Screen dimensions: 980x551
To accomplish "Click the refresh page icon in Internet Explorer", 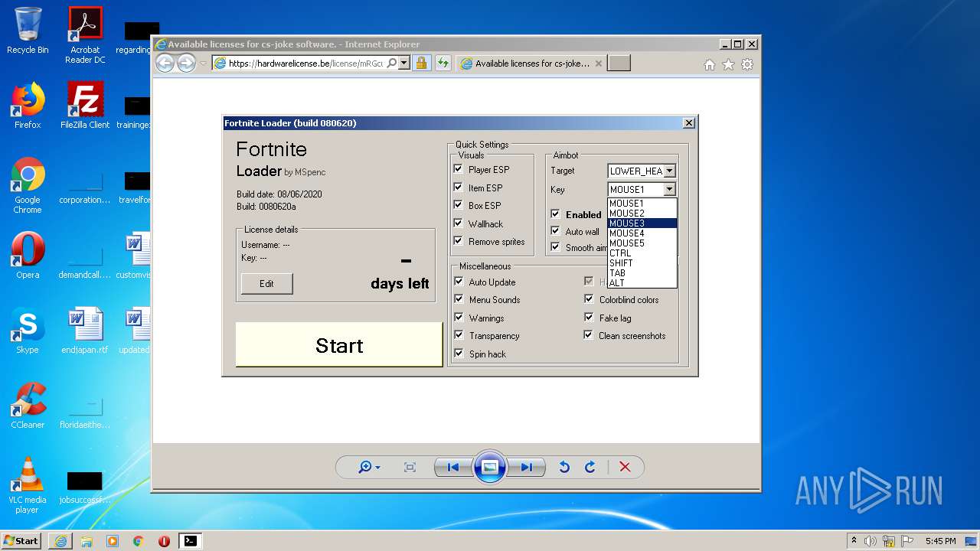I will (443, 64).
